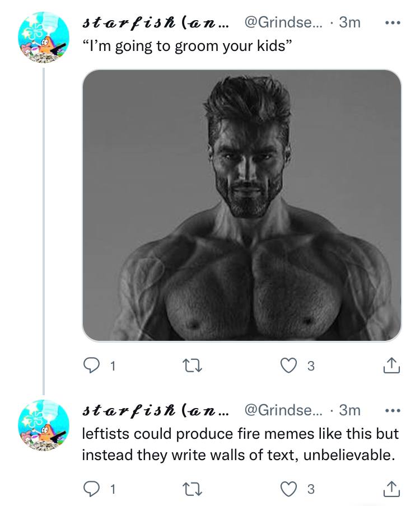
Task: Retweet the tweet containing the image
Action: [x=193, y=366]
